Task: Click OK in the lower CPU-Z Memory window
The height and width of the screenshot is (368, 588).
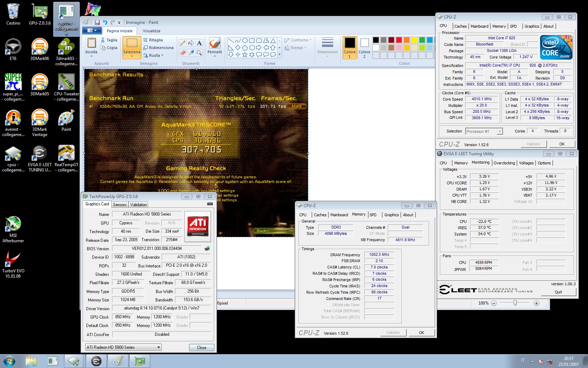Action: pos(422,333)
